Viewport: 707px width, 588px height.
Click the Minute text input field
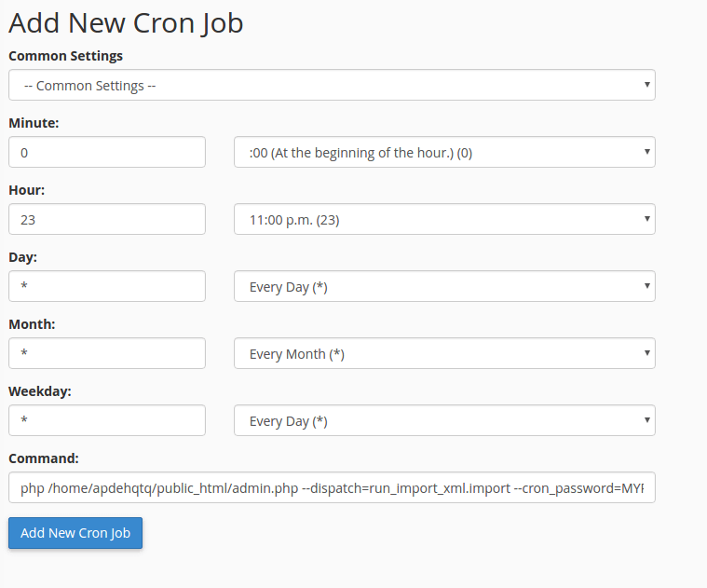[x=107, y=152]
